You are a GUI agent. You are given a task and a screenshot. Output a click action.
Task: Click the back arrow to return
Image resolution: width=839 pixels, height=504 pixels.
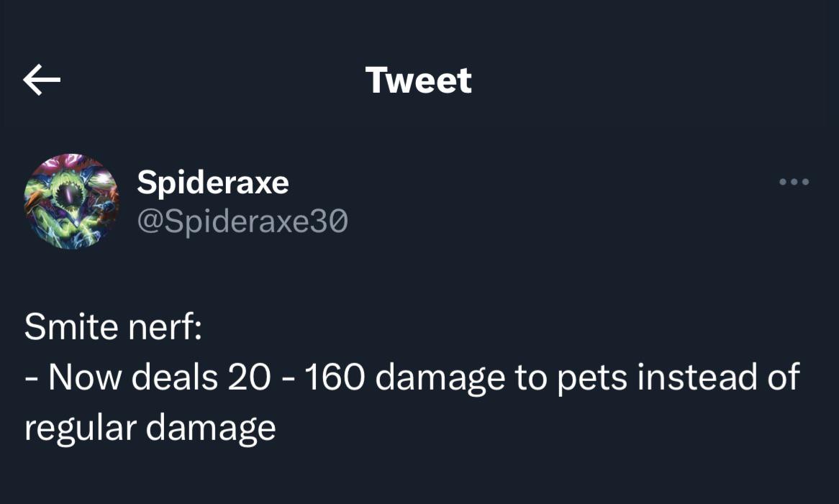point(42,79)
